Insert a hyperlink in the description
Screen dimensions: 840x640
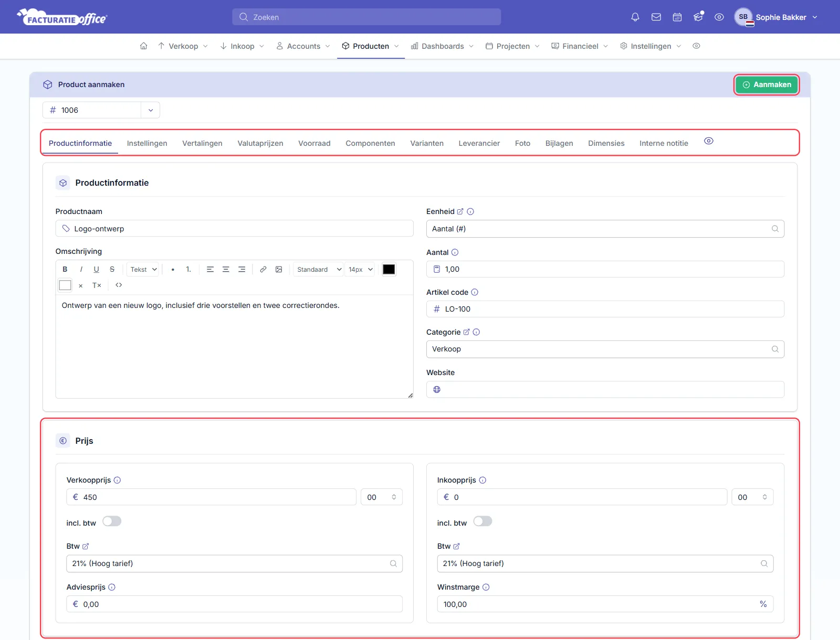(263, 269)
